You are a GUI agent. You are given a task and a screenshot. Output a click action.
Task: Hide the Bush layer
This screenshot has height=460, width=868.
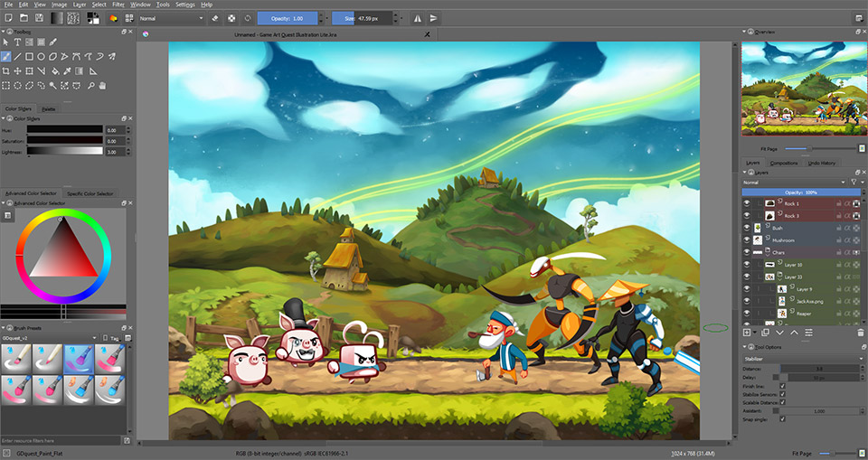pyautogui.click(x=747, y=228)
